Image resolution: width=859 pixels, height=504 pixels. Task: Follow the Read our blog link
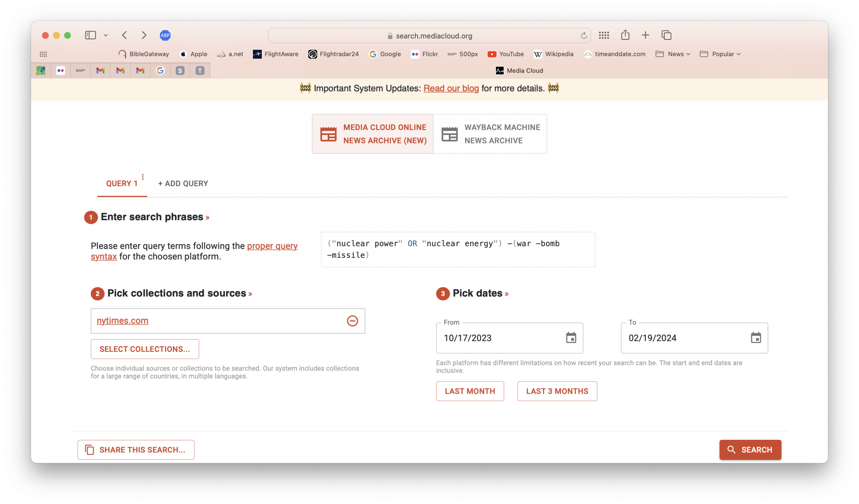[451, 88]
